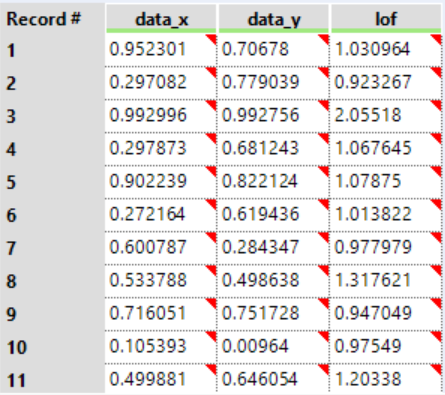Select record row number 1
The width and height of the screenshot is (445, 395).
[x=53, y=50]
